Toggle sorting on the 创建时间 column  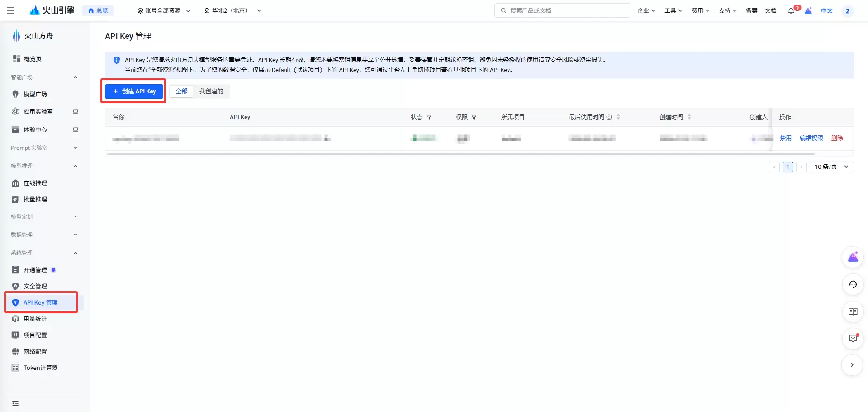coord(689,116)
